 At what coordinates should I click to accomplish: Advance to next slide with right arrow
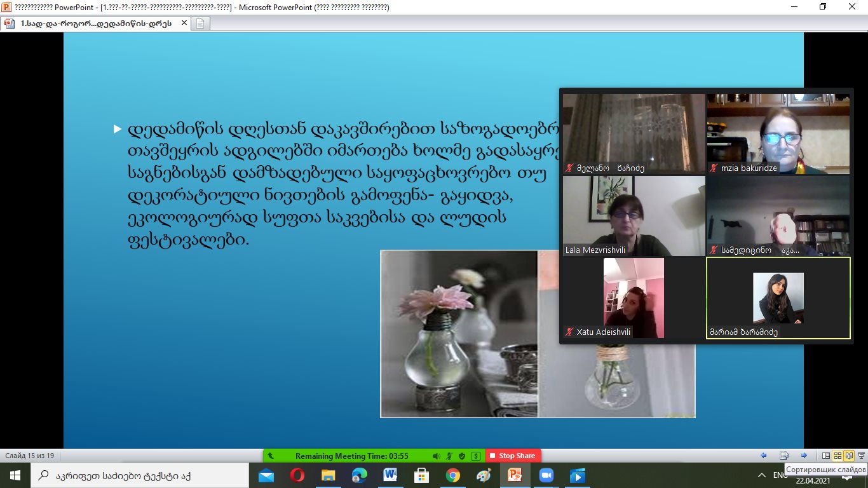tap(804, 456)
